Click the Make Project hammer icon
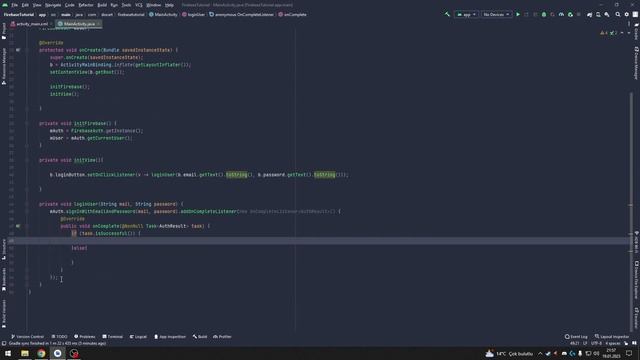This screenshot has height=360, width=640. [x=447, y=14]
